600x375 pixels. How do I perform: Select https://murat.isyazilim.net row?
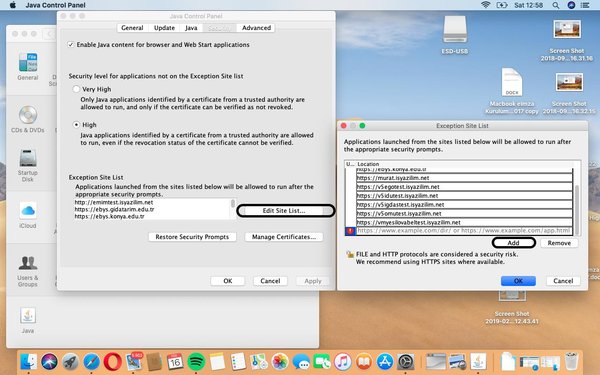click(x=464, y=178)
